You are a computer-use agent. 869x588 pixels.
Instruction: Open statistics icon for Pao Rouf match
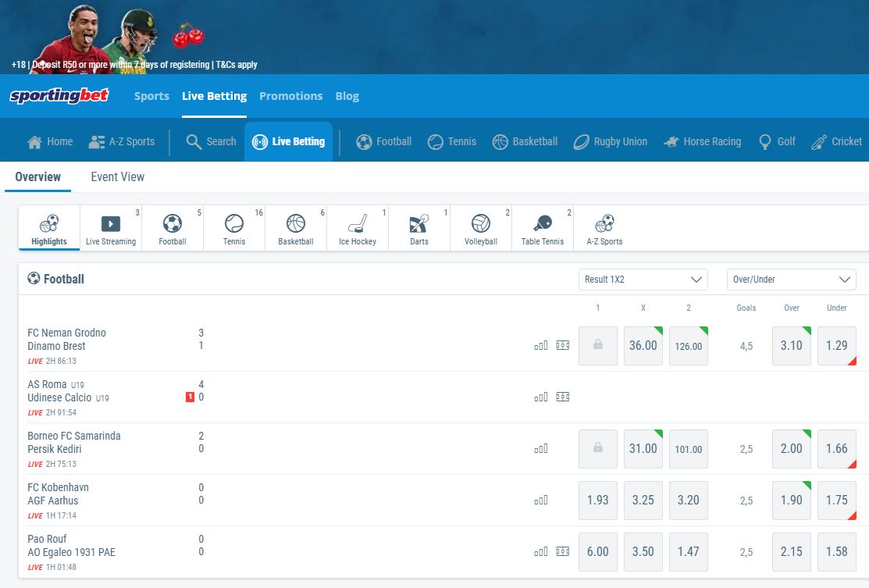(541, 551)
